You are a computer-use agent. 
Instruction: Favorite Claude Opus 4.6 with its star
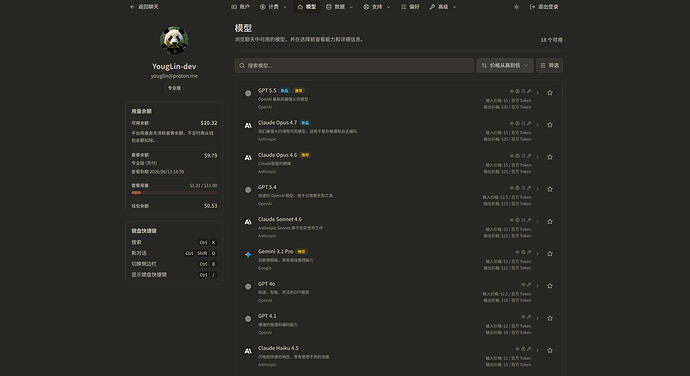click(x=550, y=157)
